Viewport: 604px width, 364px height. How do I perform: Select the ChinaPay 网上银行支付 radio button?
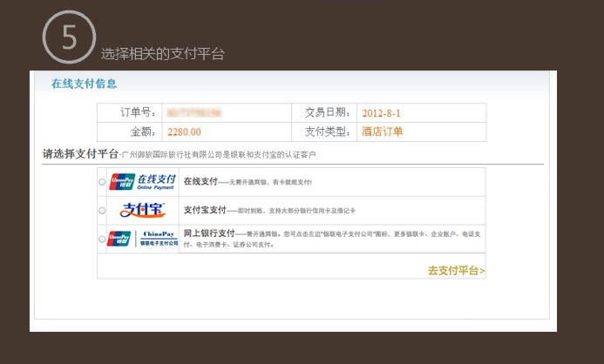click(x=102, y=239)
